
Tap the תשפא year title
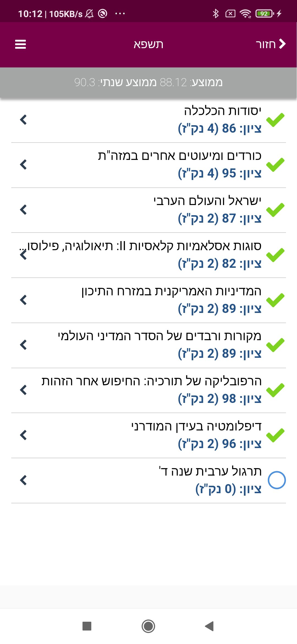point(148,44)
